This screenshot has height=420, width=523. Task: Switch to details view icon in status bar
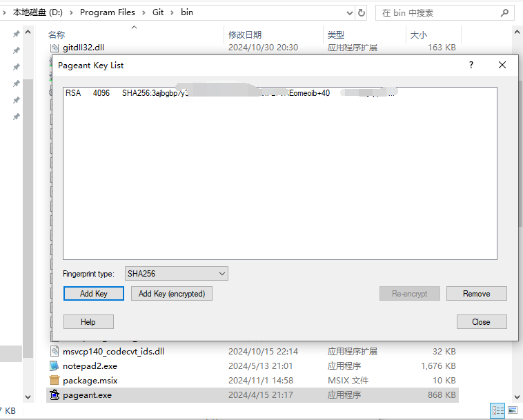[x=498, y=410]
